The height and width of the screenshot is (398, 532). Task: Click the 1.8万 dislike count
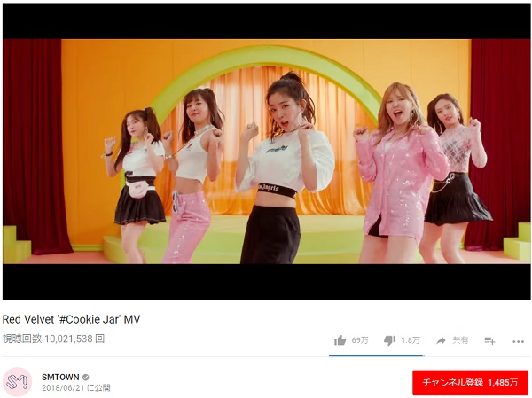(411, 340)
